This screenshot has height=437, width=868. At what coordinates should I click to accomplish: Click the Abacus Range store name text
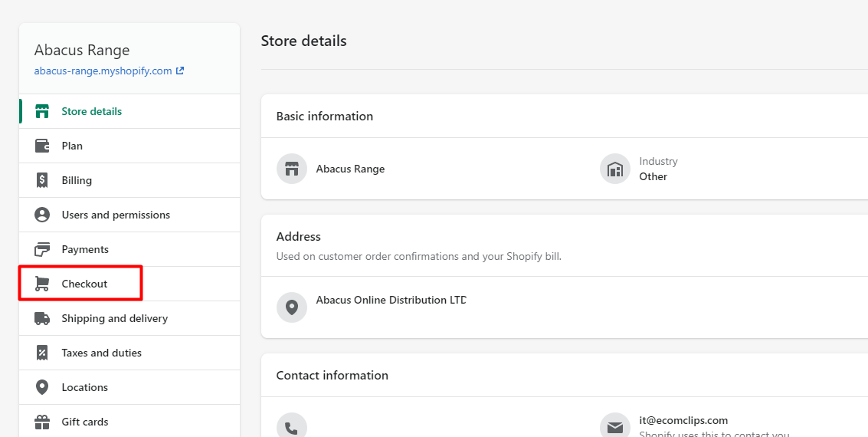350,169
